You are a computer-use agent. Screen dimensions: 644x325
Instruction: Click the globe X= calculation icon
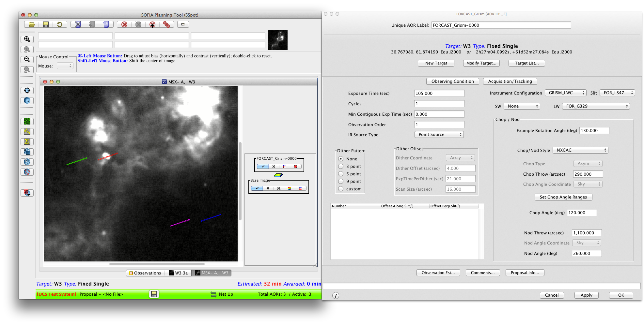point(27,162)
